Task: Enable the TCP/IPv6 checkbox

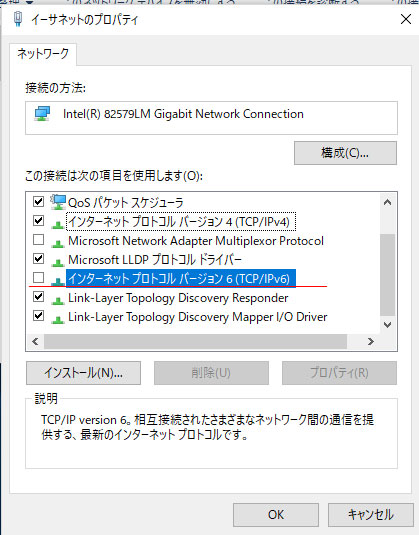Action: point(39,278)
